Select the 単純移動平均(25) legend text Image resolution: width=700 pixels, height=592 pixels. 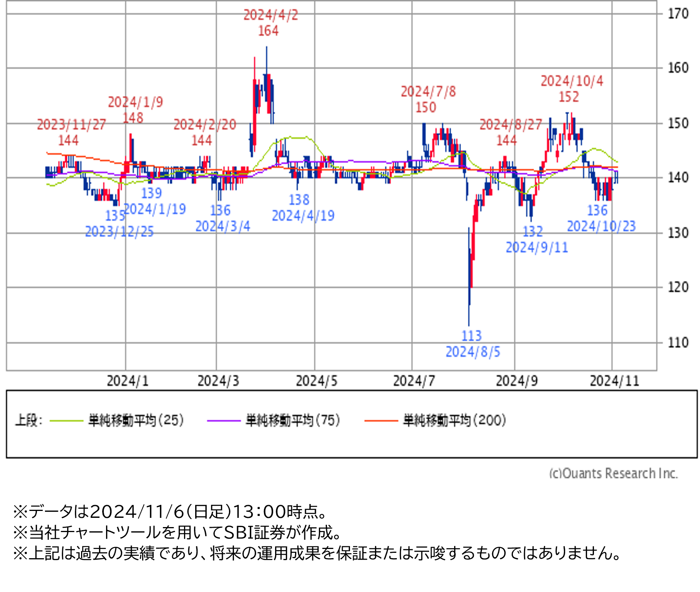coord(136,420)
